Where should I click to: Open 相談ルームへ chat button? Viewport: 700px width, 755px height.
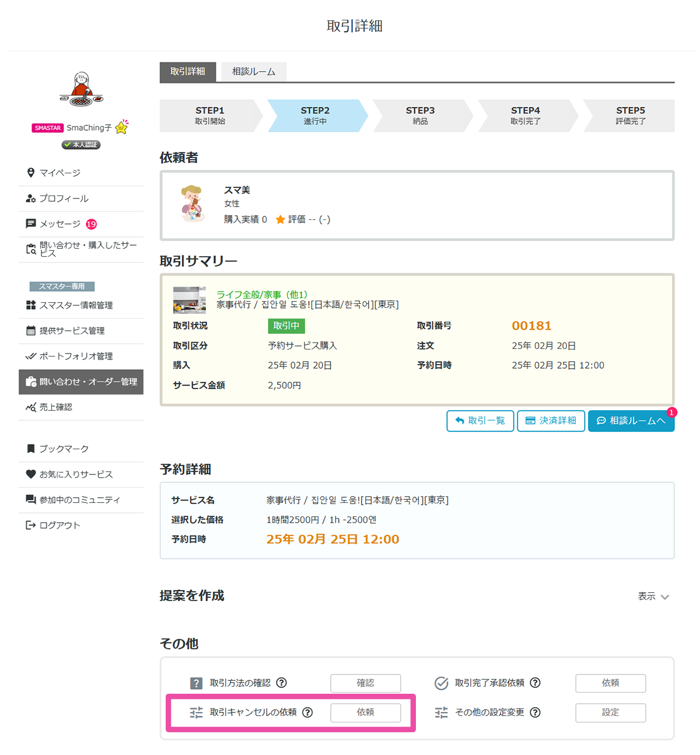[x=631, y=421]
